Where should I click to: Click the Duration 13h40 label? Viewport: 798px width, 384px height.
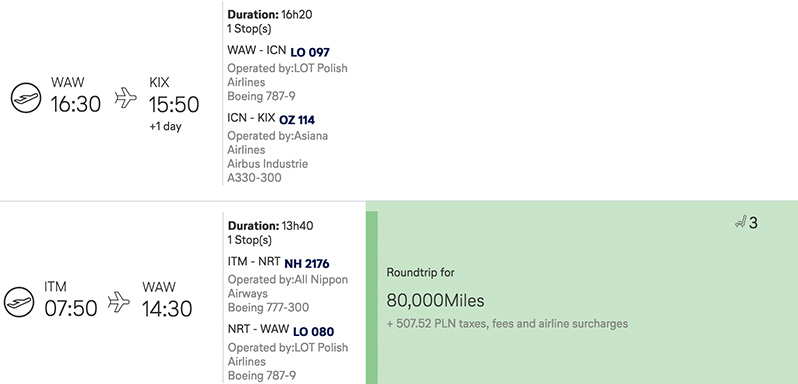click(270, 226)
